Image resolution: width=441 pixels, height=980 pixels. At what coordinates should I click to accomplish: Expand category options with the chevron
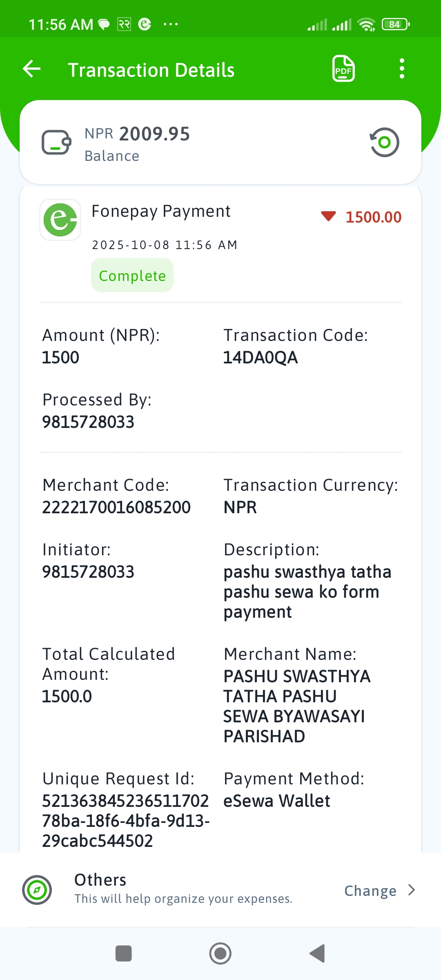[x=412, y=890]
